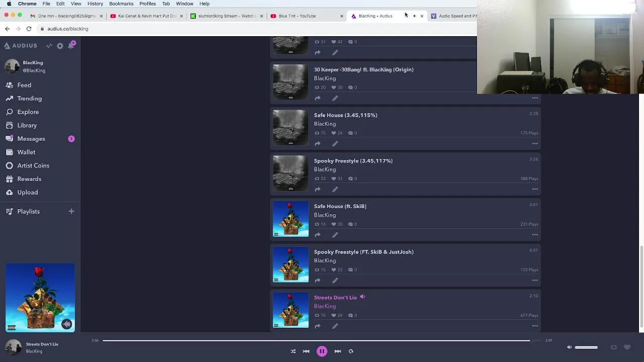Toggle shuffle in the player bar

pos(293,351)
